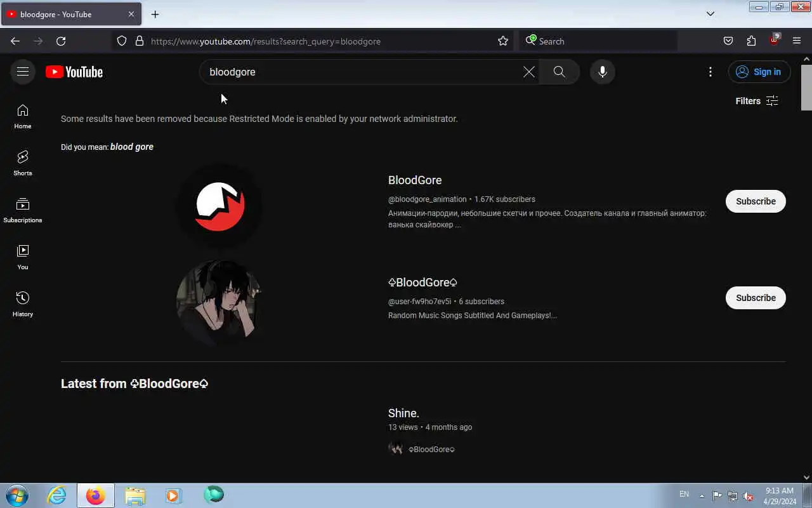Open Windows Explorer folder in taskbar

pyautogui.click(x=135, y=495)
